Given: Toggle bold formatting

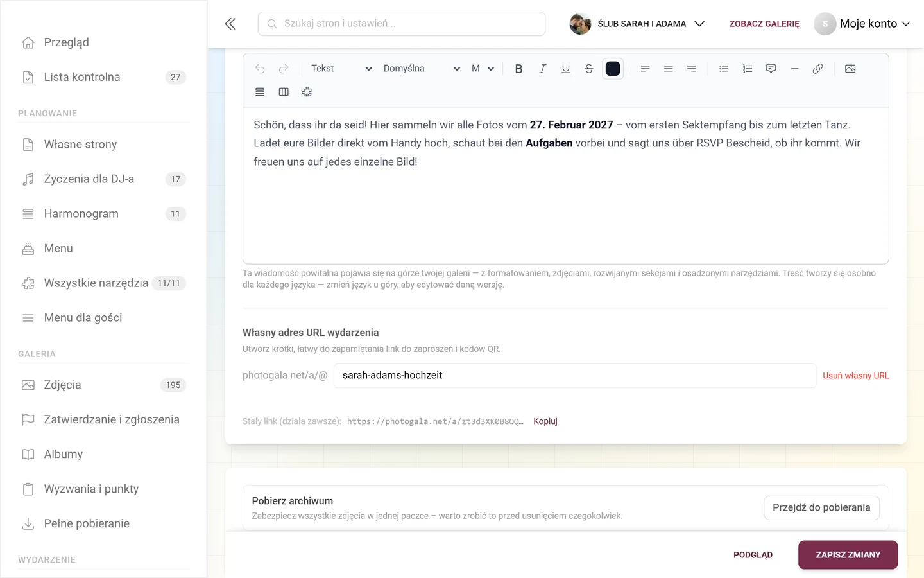Looking at the screenshot, I should 518,69.
